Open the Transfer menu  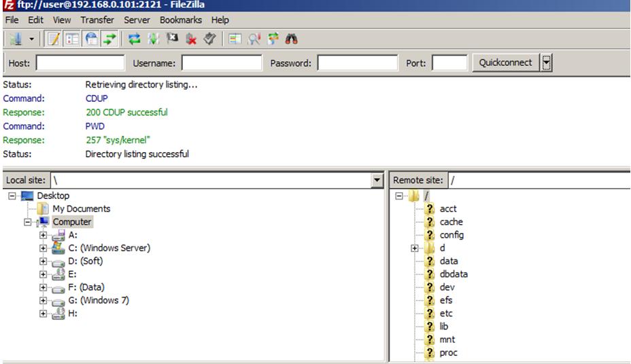97,20
